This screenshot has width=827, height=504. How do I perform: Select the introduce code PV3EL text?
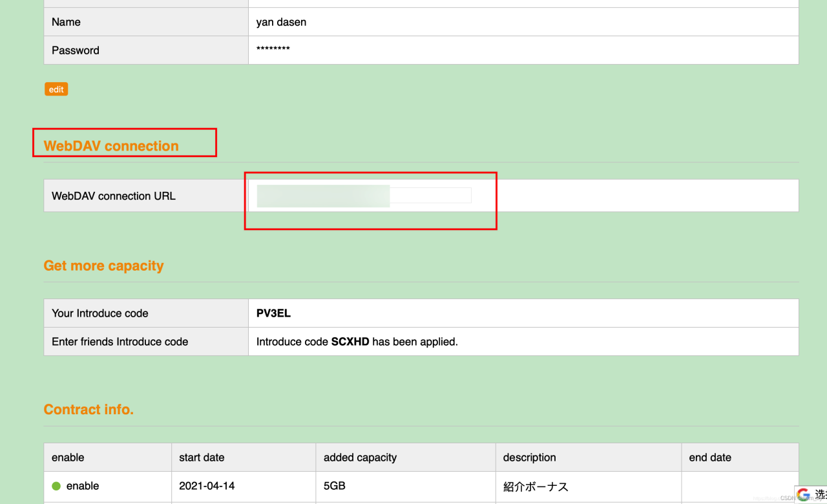point(273,313)
